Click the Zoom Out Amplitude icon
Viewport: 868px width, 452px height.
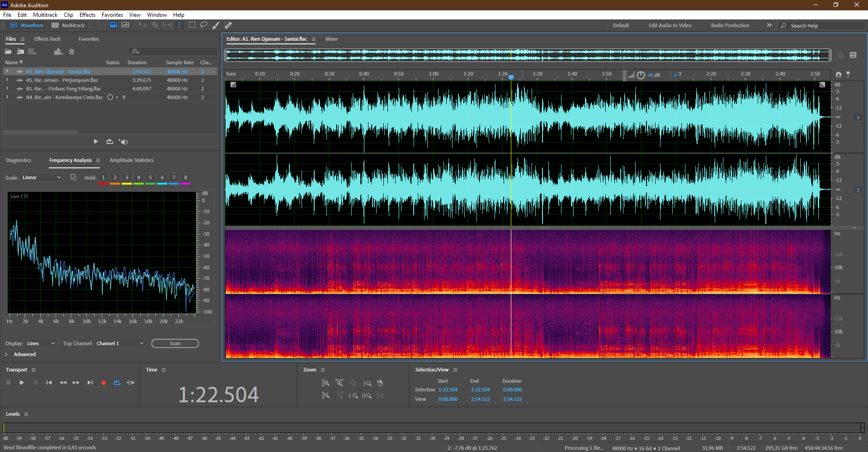[325, 395]
